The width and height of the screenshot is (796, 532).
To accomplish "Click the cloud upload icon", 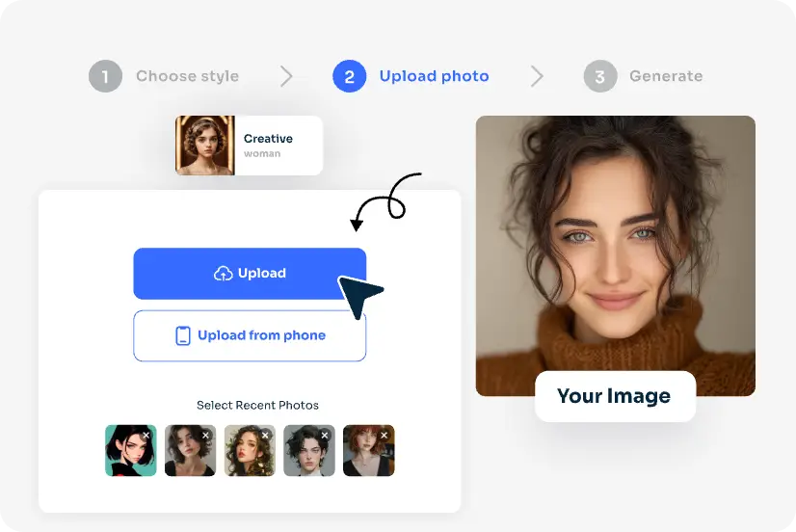I will [x=223, y=274].
